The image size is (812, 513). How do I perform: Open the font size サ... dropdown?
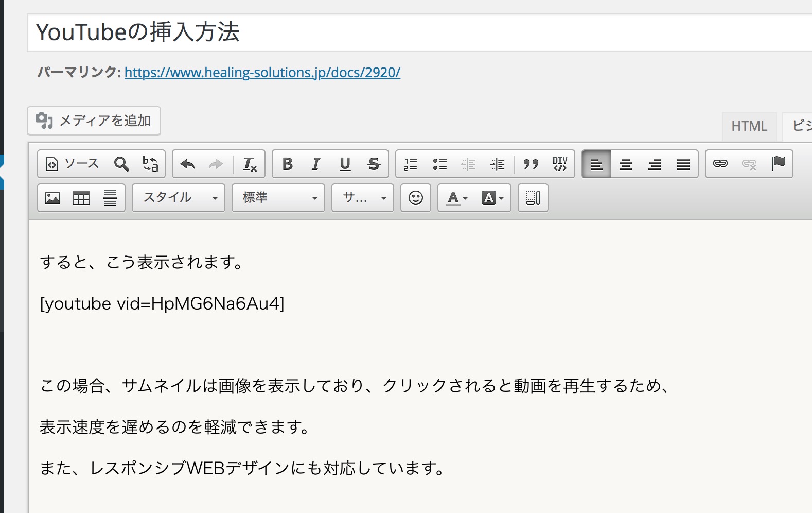tap(362, 198)
